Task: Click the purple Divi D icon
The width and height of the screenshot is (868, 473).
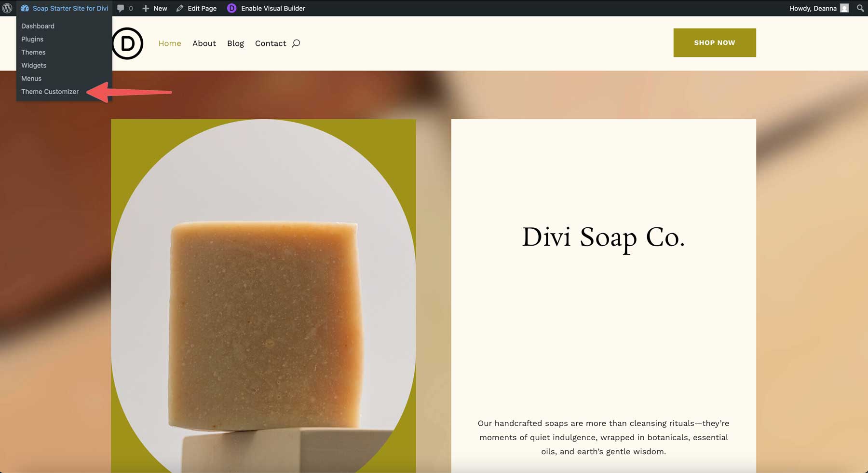Action: tap(232, 8)
